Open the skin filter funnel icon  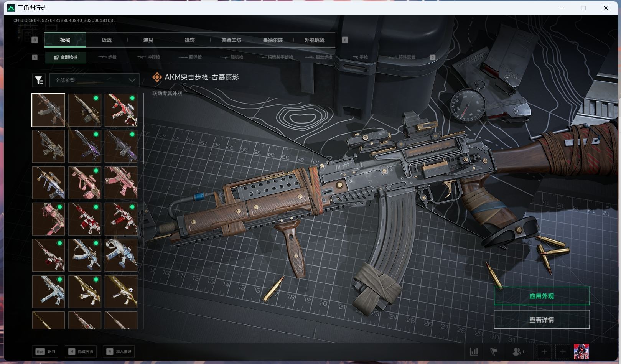click(x=39, y=80)
